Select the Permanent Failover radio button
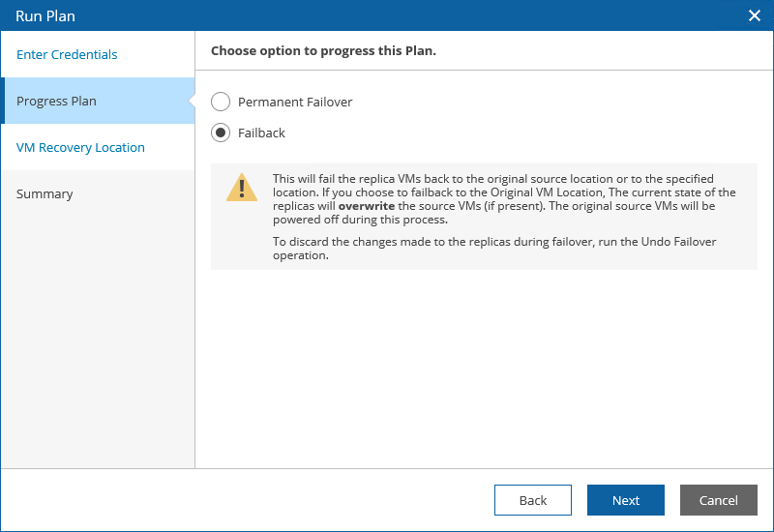This screenshot has height=532, width=774. coord(221,102)
